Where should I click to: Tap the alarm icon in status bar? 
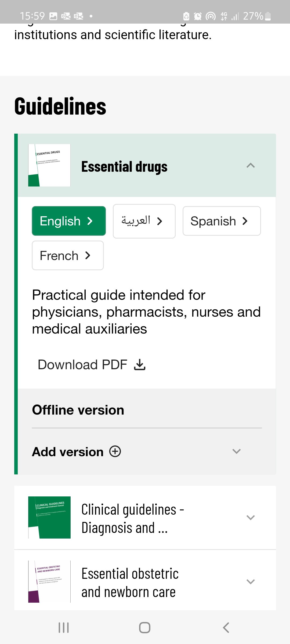198,16
